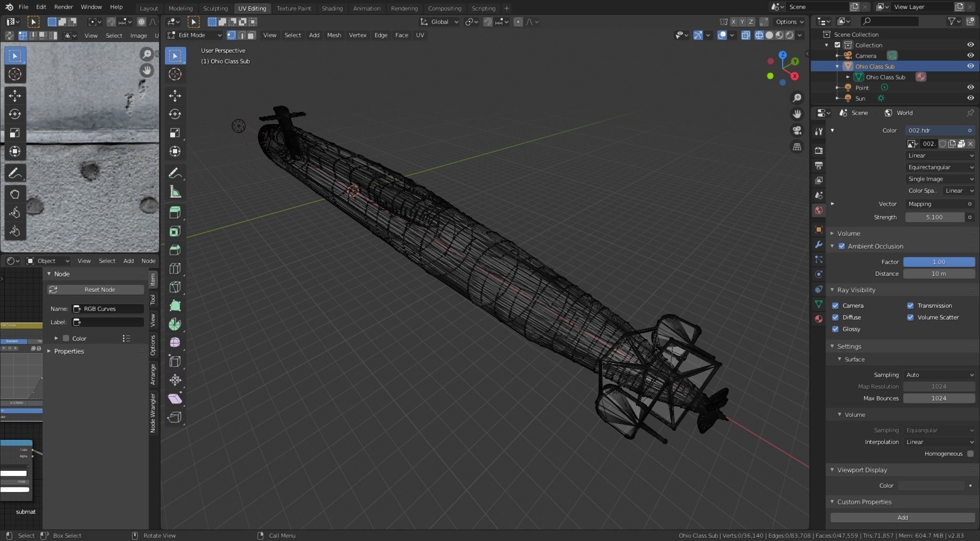Switch to vertex select mode

(231, 35)
